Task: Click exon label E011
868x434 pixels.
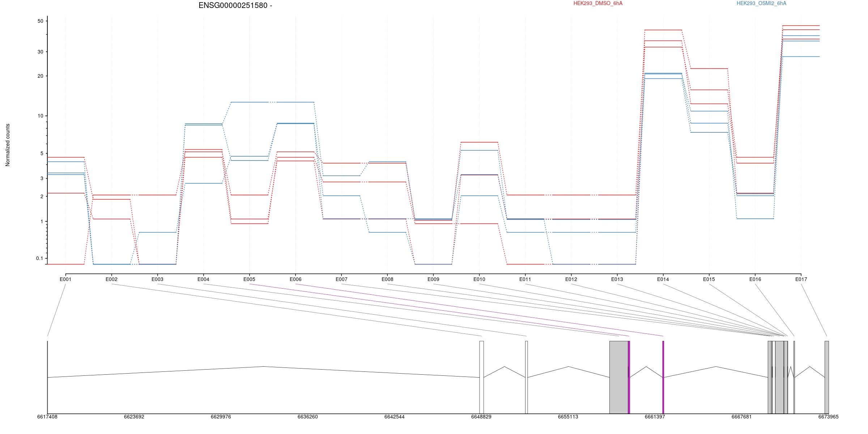Action: click(x=525, y=279)
